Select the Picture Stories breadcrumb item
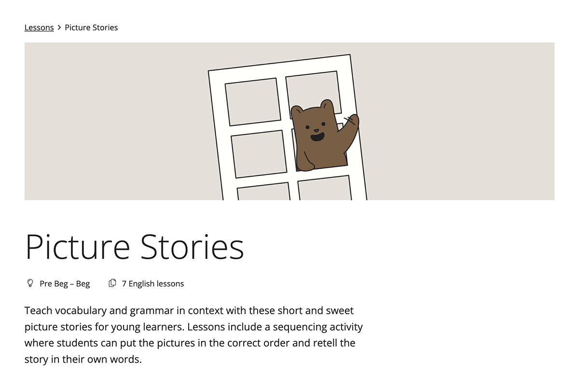This screenshot has width=579, height=392. 91,27
